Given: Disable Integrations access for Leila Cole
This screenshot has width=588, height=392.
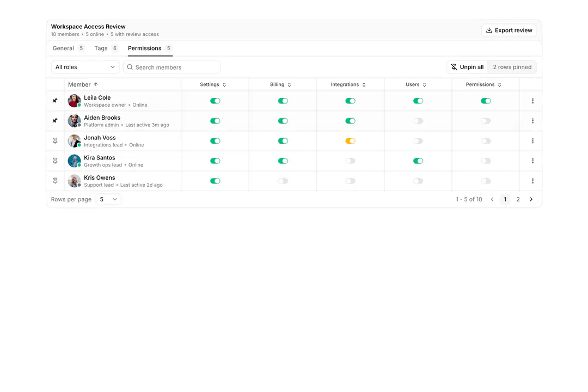Looking at the screenshot, I should (350, 101).
